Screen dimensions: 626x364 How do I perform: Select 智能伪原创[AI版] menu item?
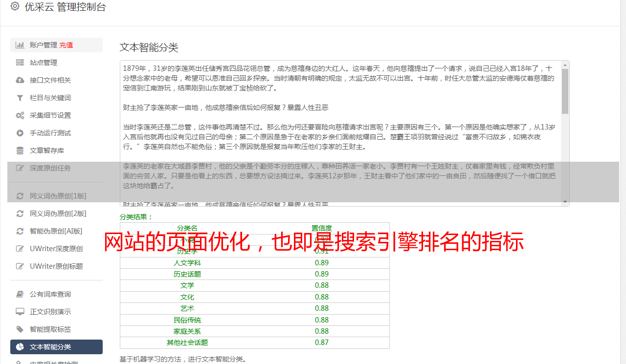[x=56, y=231]
